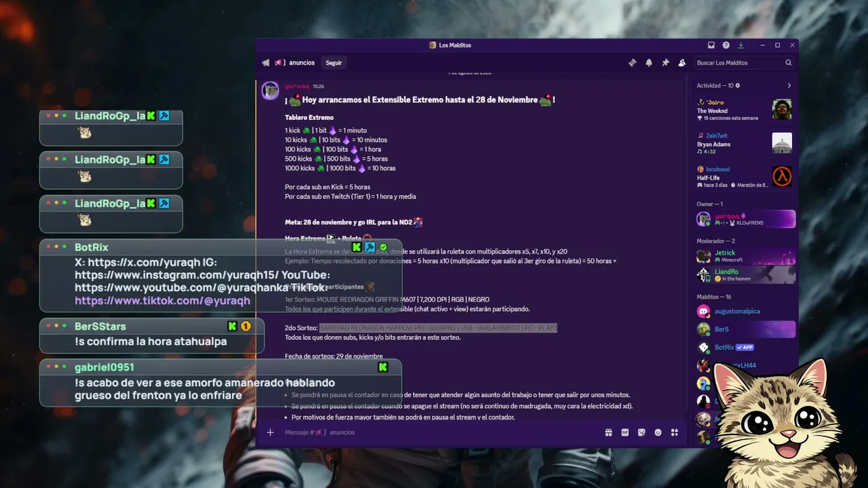Open LiandRo member entry
The width and height of the screenshot is (868, 488).
coord(745,274)
